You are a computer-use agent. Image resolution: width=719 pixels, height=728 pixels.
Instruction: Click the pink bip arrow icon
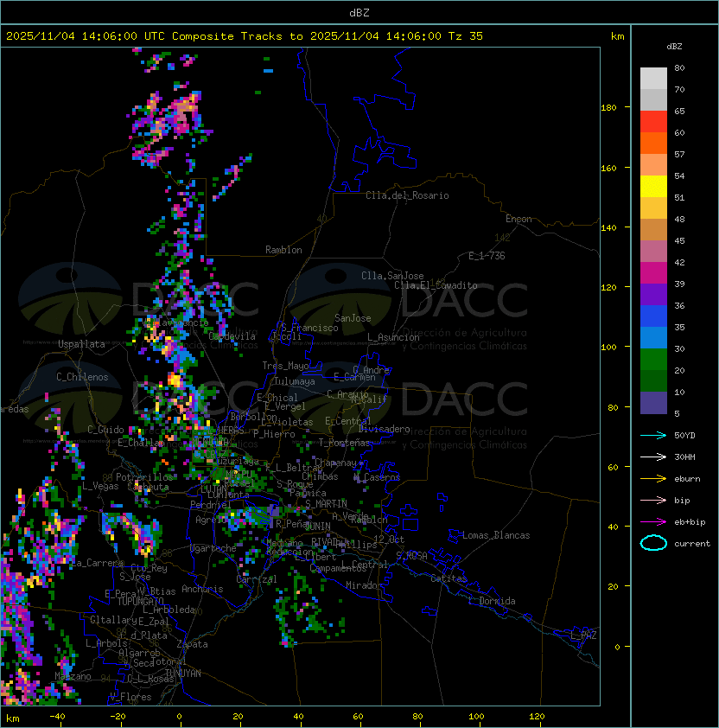pos(653,500)
